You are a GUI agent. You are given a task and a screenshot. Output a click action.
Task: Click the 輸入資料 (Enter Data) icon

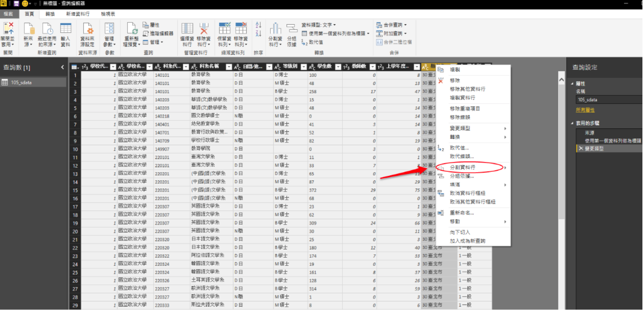click(65, 29)
